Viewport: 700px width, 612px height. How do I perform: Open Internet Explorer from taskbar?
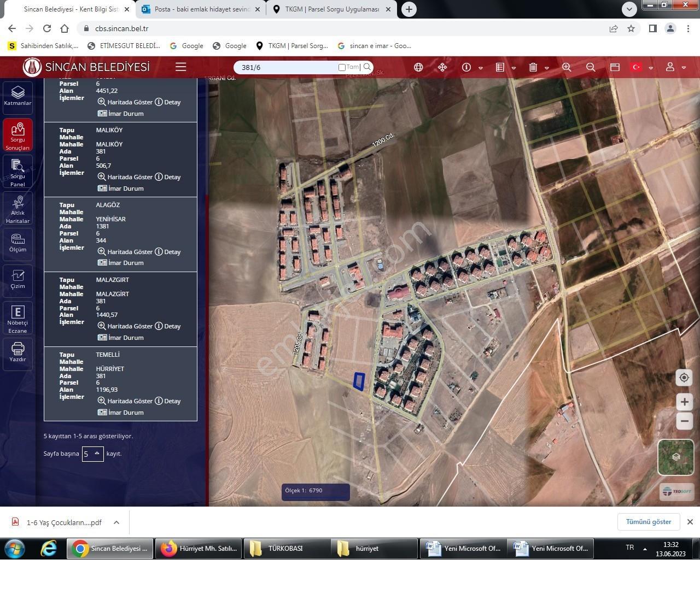pos(49,549)
